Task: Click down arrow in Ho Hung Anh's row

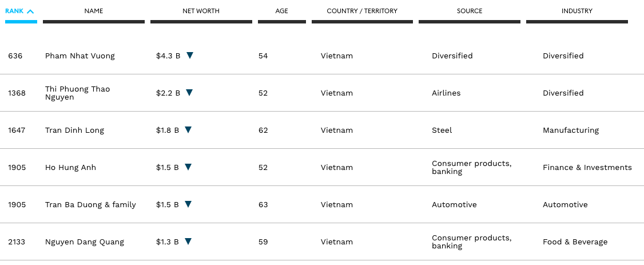Action: tap(188, 167)
